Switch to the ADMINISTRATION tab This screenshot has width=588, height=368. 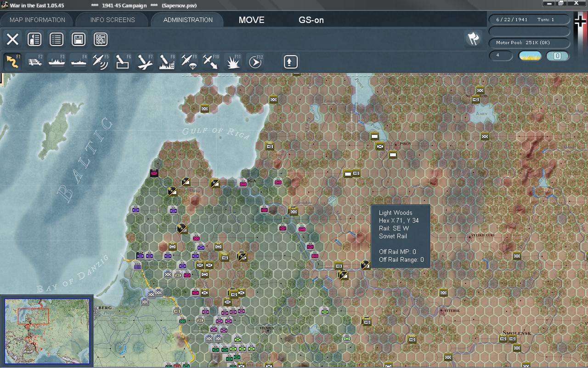coord(188,20)
